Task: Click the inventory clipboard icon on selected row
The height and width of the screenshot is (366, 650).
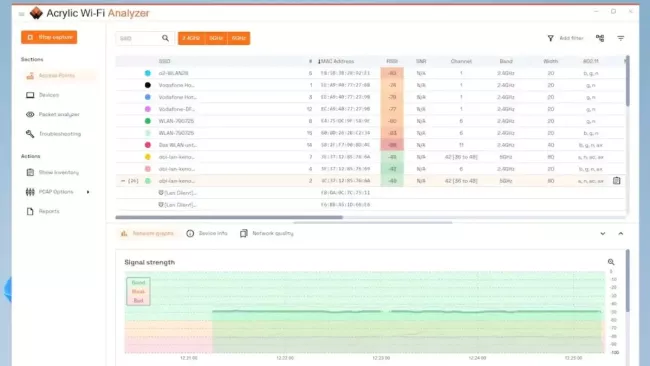Action: tap(616, 181)
